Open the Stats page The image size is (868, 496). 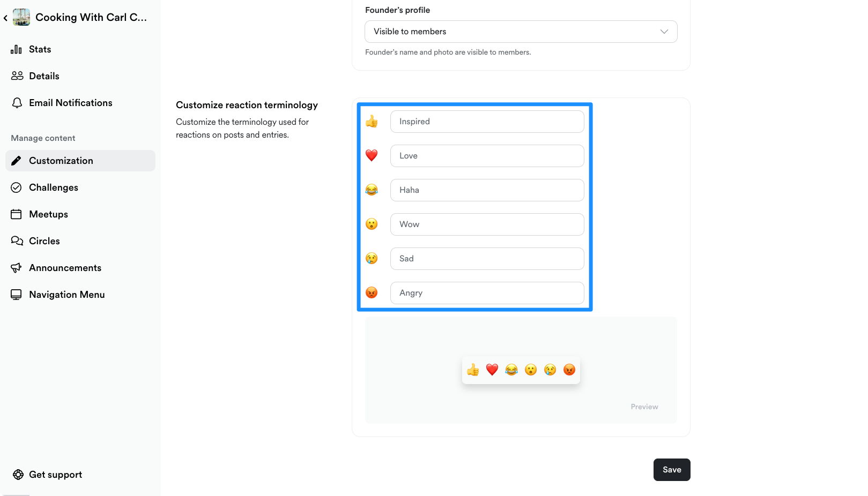tap(40, 49)
